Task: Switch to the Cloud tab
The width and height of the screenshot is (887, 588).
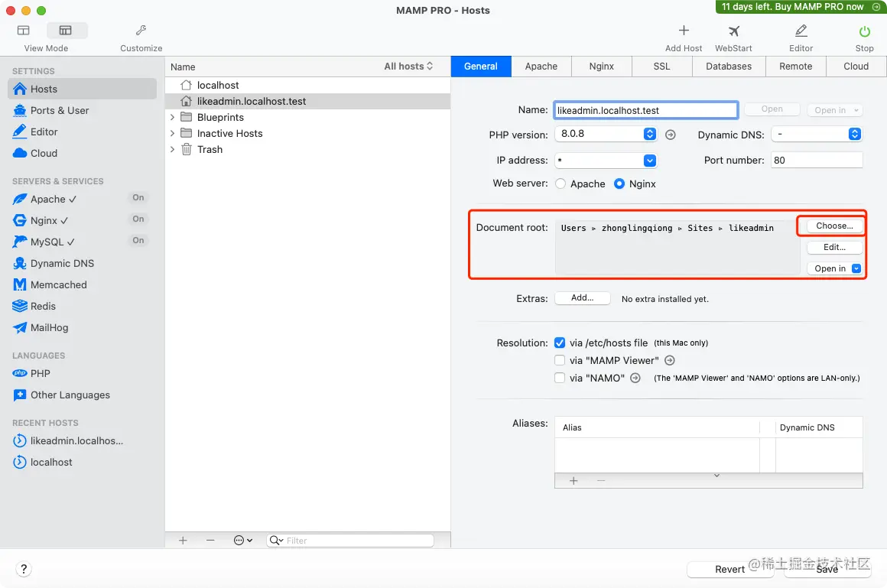Action: coord(856,67)
